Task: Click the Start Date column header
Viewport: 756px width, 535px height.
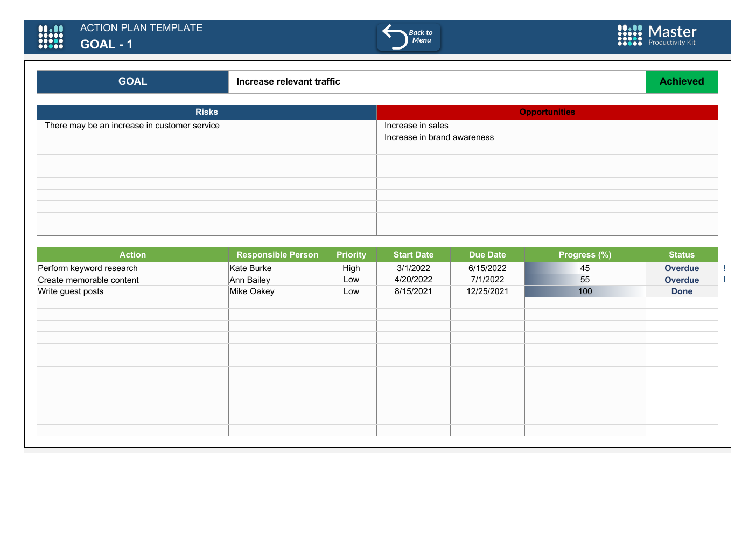Action: pos(414,255)
